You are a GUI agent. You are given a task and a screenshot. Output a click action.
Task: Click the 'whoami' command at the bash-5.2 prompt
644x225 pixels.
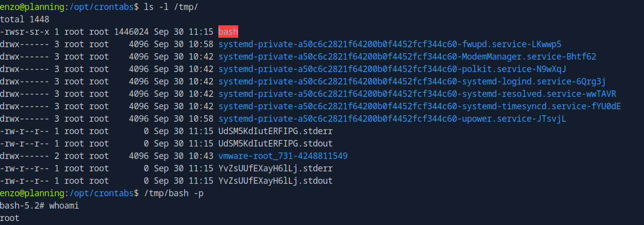pyautogui.click(x=64, y=206)
